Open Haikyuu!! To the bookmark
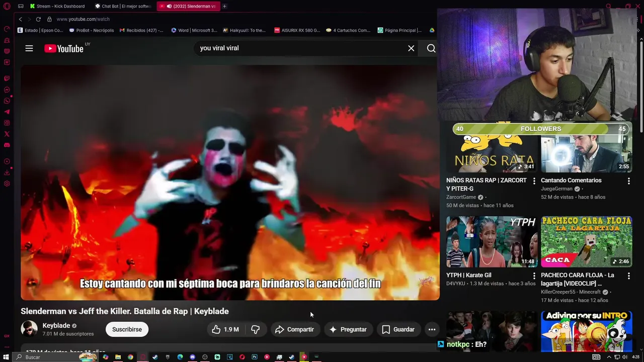The width and height of the screenshot is (644, 362). tap(244, 30)
